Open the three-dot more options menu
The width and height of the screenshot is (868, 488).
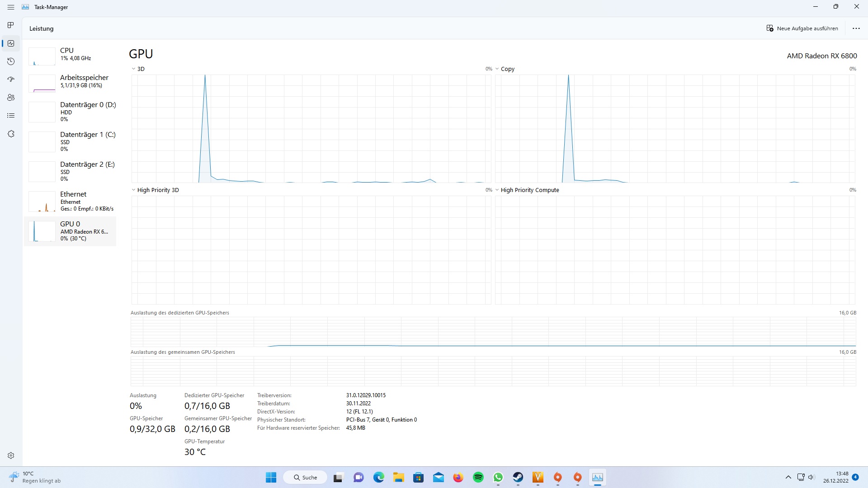[x=856, y=28]
